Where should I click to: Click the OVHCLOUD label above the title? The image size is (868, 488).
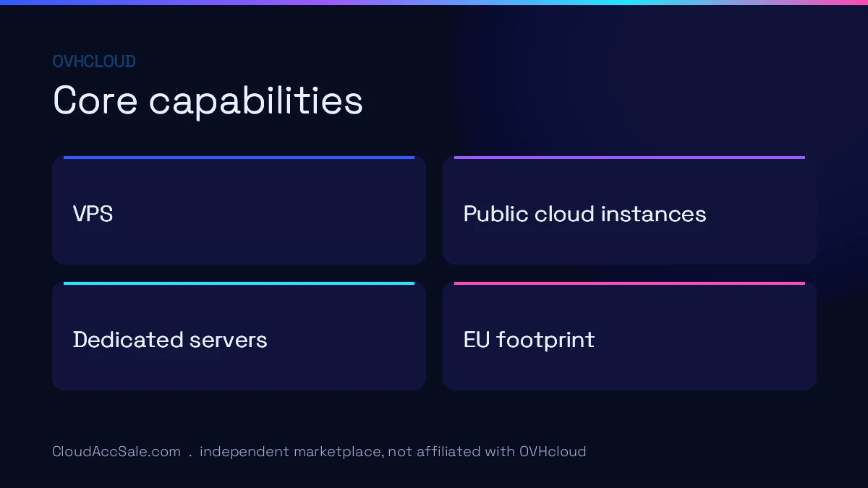[94, 61]
